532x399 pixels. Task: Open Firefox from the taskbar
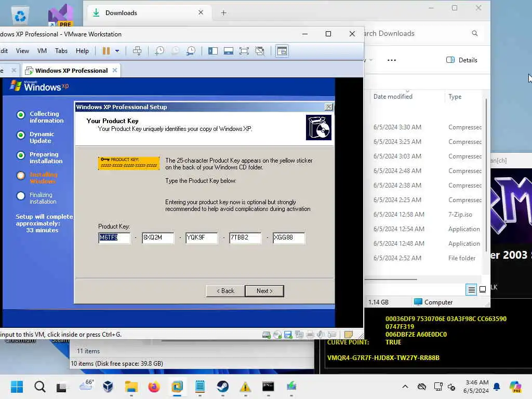[154, 387]
